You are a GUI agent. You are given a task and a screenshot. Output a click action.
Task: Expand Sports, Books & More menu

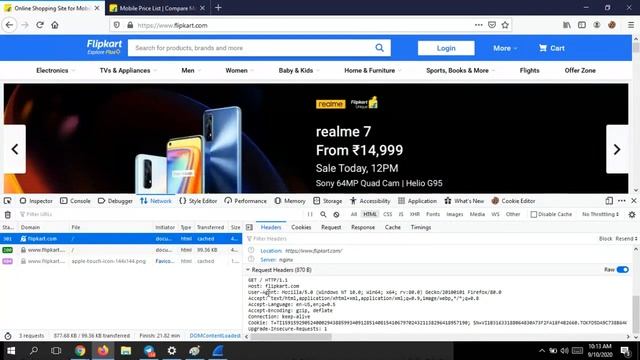pos(460,71)
